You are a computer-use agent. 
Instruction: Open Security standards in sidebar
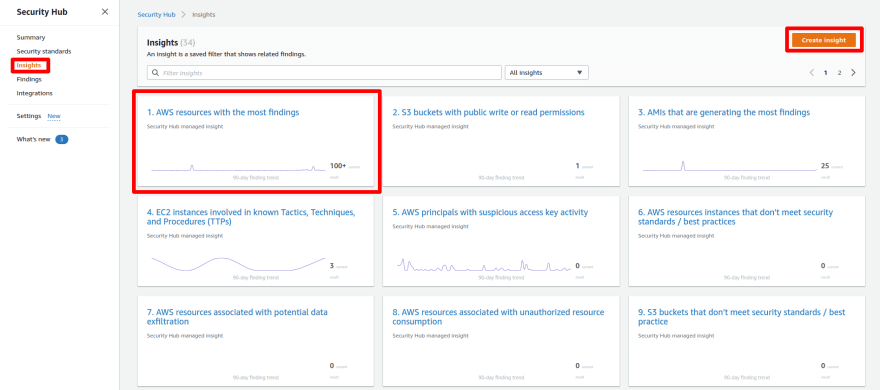[44, 51]
